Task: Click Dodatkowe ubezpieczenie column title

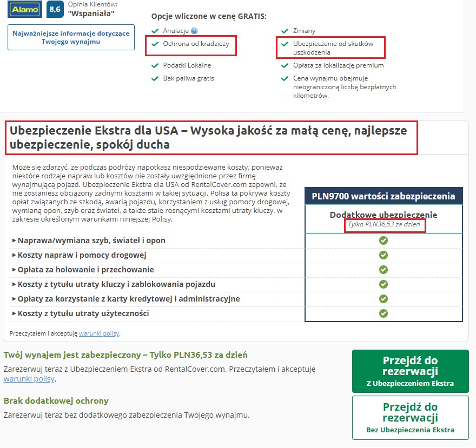Action: 384,215
